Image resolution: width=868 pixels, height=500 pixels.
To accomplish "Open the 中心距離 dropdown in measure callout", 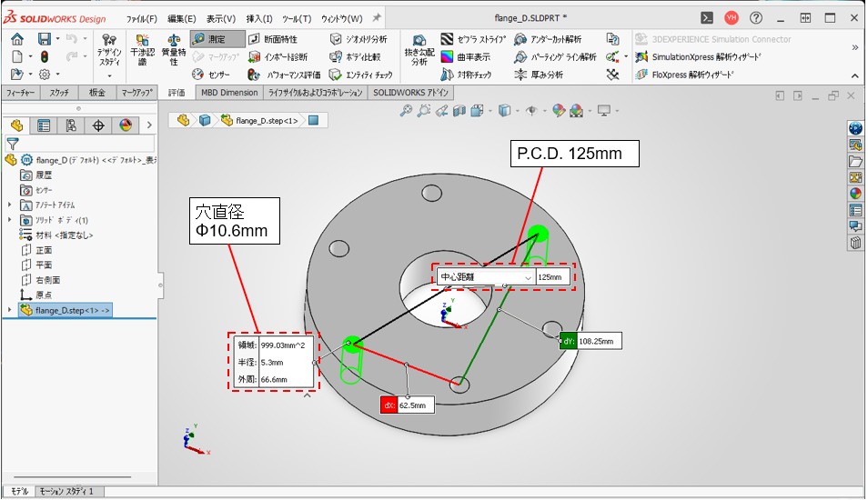I will click(x=527, y=277).
